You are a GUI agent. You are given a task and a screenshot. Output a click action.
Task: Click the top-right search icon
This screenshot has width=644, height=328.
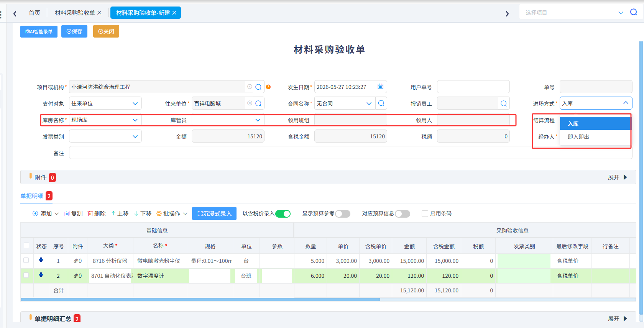click(x=634, y=12)
